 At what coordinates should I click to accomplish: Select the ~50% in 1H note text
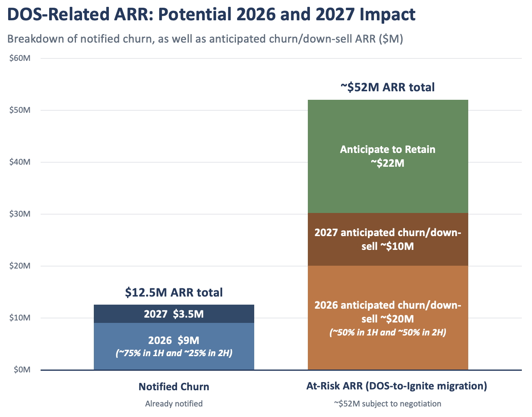pos(388,333)
